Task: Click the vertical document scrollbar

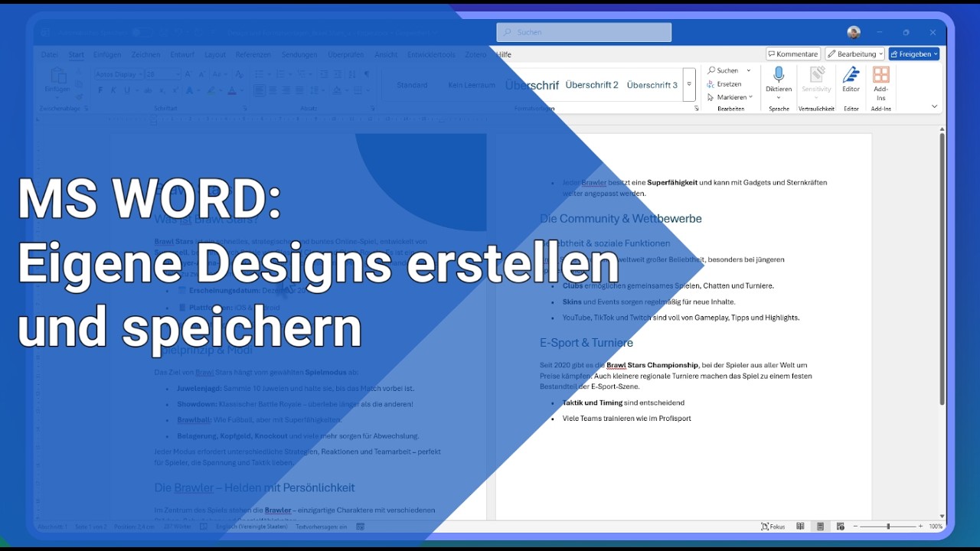Action: click(x=942, y=269)
